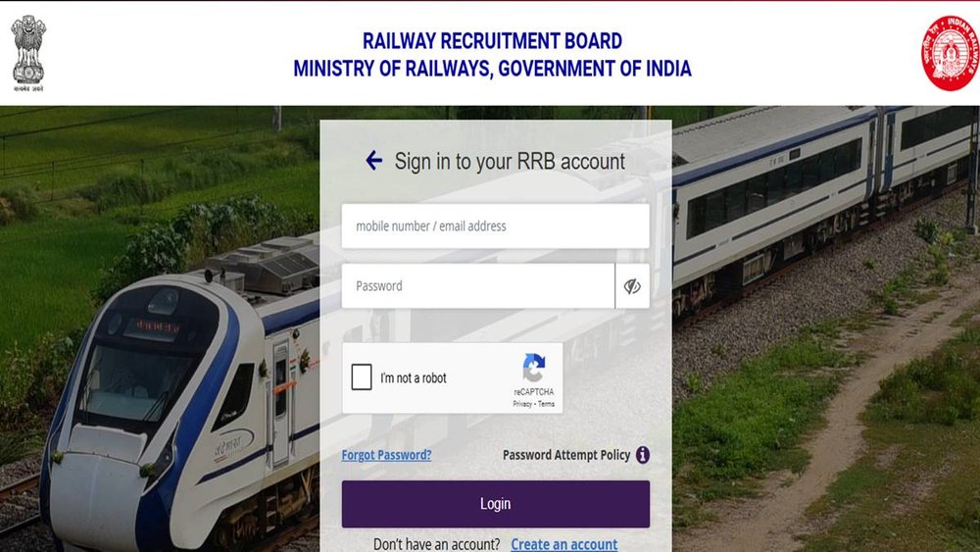Click the Don't have an account text
The height and width of the screenshot is (552, 980).
pyautogui.click(x=437, y=544)
